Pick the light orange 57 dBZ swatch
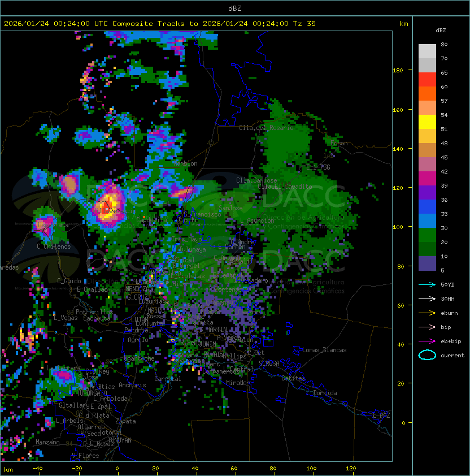This screenshot has height=476, width=470. click(x=427, y=107)
